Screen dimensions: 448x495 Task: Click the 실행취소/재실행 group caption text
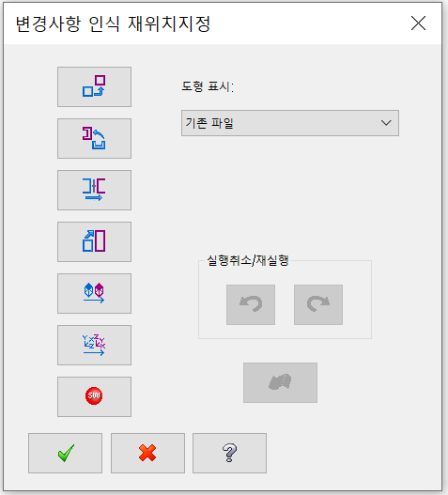tap(248, 261)
